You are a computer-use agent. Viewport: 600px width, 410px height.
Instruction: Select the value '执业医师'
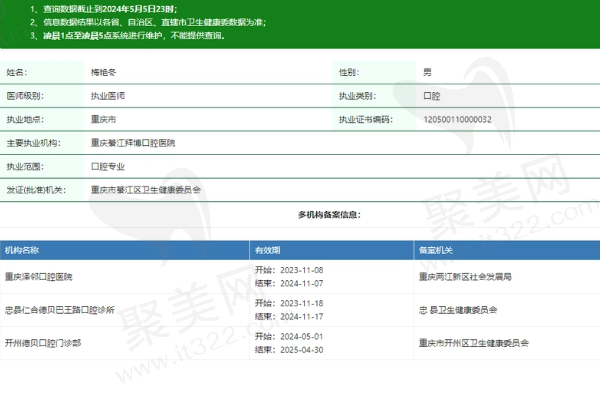point(108,96)
